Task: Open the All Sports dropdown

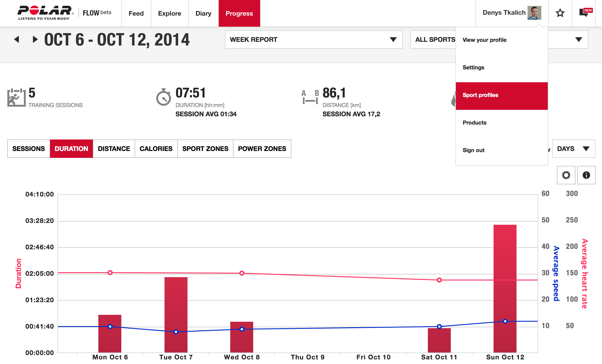Action: (433, 40)
